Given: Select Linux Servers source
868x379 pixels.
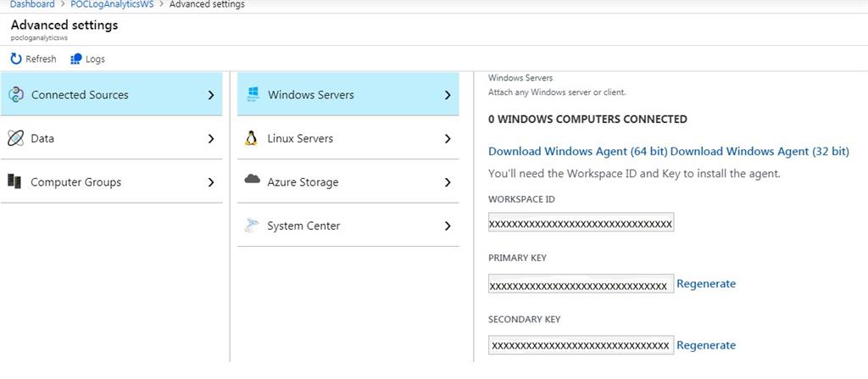Looking at the screenshot, I should coord(348,138).
